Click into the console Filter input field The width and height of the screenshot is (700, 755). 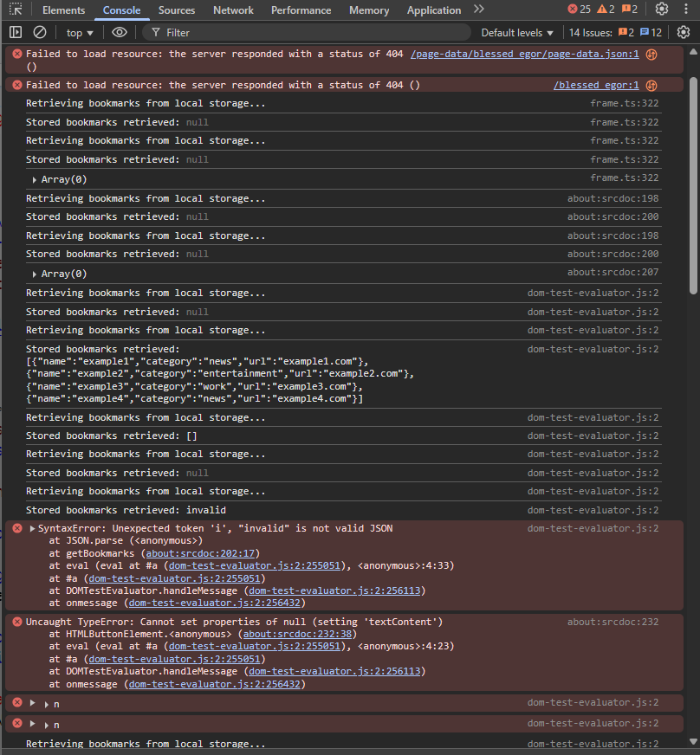pos(307,33)
